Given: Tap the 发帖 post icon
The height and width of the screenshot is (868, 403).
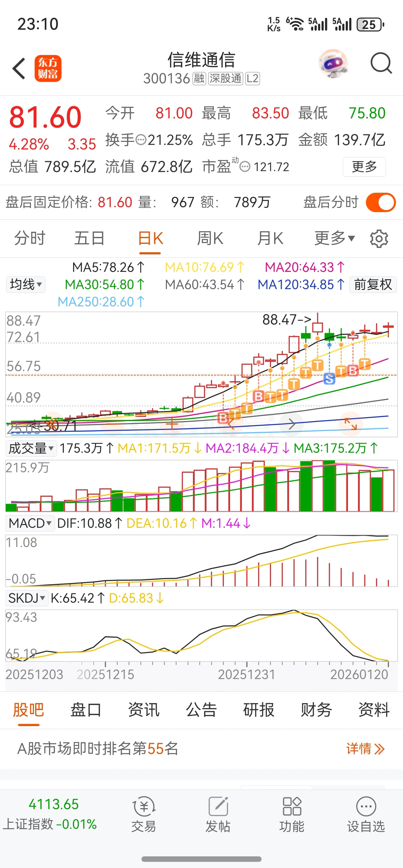Looking at the screenshot, I should point(218,815).
